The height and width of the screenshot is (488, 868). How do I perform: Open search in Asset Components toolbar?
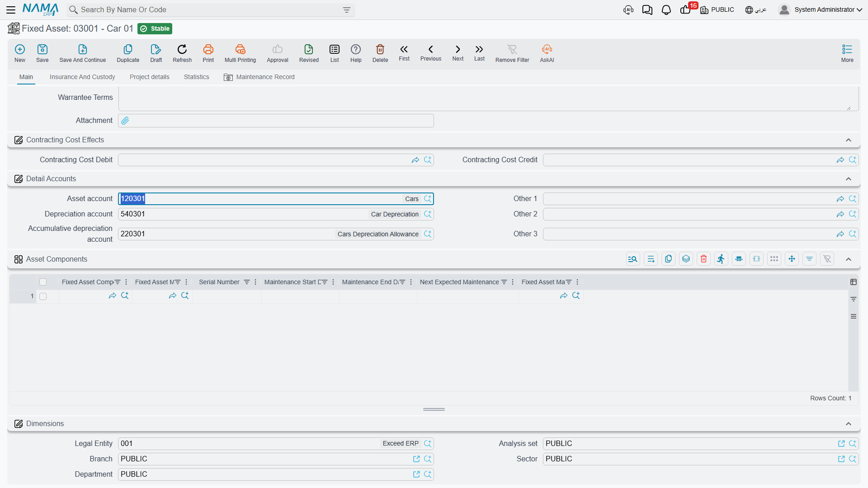point(633,259)
